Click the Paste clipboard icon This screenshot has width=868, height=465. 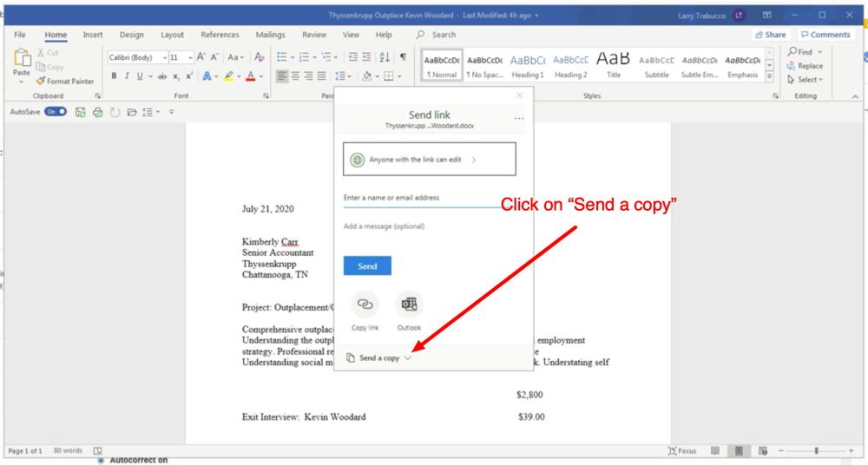coord(22,57)
